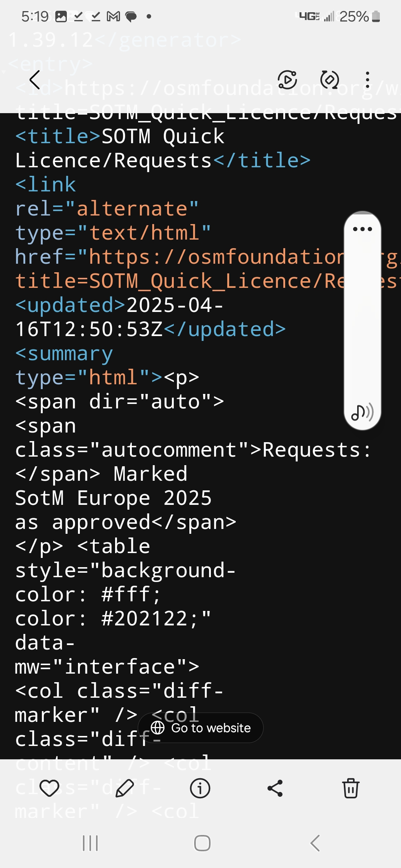Tap the system back navigation button
Image resolution: width=401 pixels, height=868 pixels.
tap(315, 843)
